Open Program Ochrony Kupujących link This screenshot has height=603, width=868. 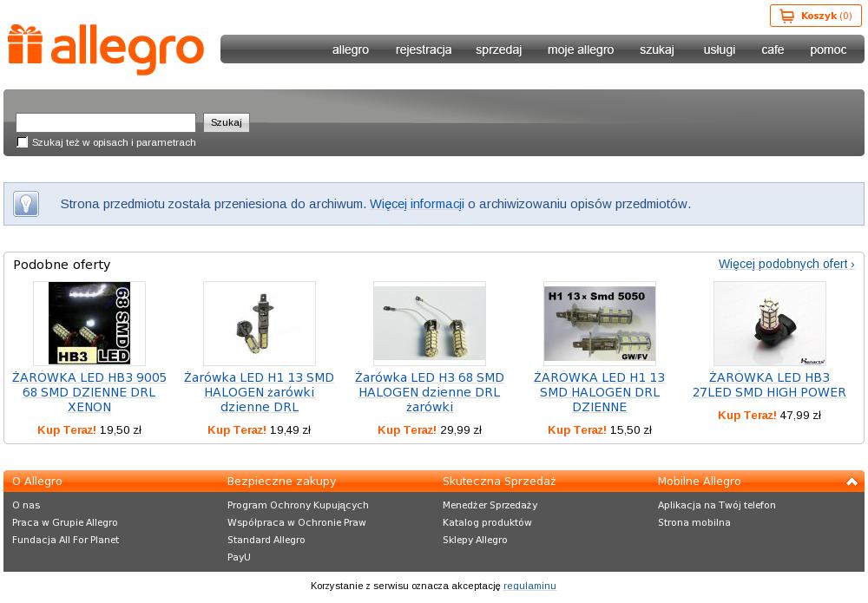[298, 505]
